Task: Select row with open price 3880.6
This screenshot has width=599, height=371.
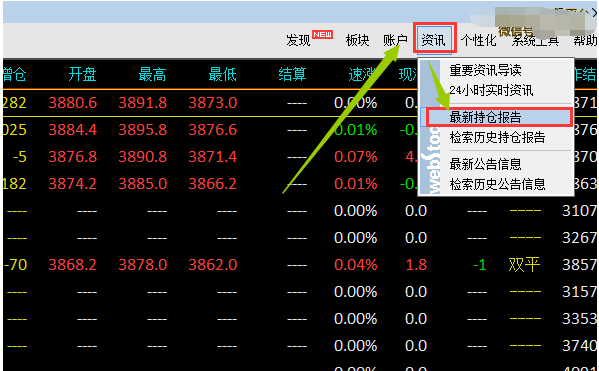Action: coord(210,103)
